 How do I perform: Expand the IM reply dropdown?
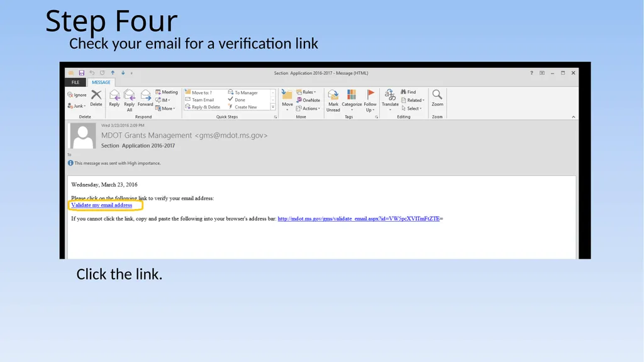coord(163,100)
